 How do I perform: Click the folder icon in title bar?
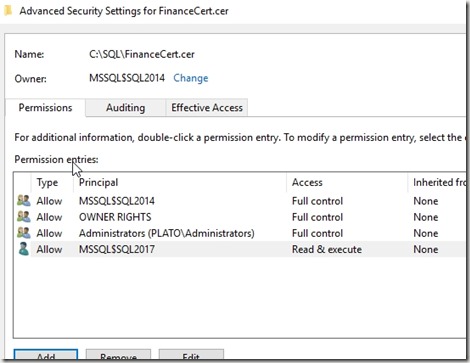pyautogui.click(x=8, y=10)
